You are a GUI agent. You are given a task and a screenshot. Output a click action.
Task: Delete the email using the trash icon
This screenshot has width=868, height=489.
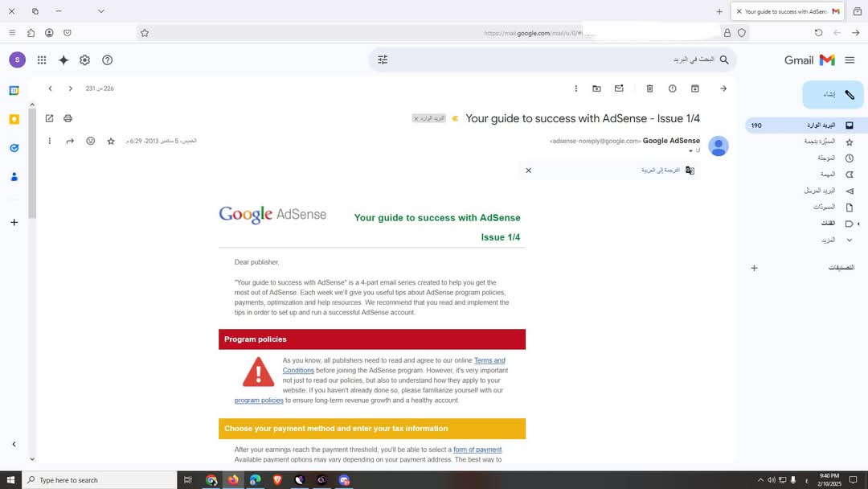point(651,88)
